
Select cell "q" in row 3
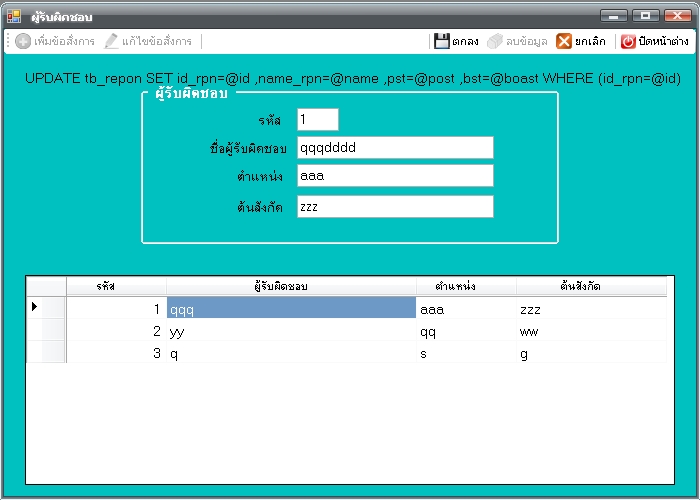(x=292, y=352)
